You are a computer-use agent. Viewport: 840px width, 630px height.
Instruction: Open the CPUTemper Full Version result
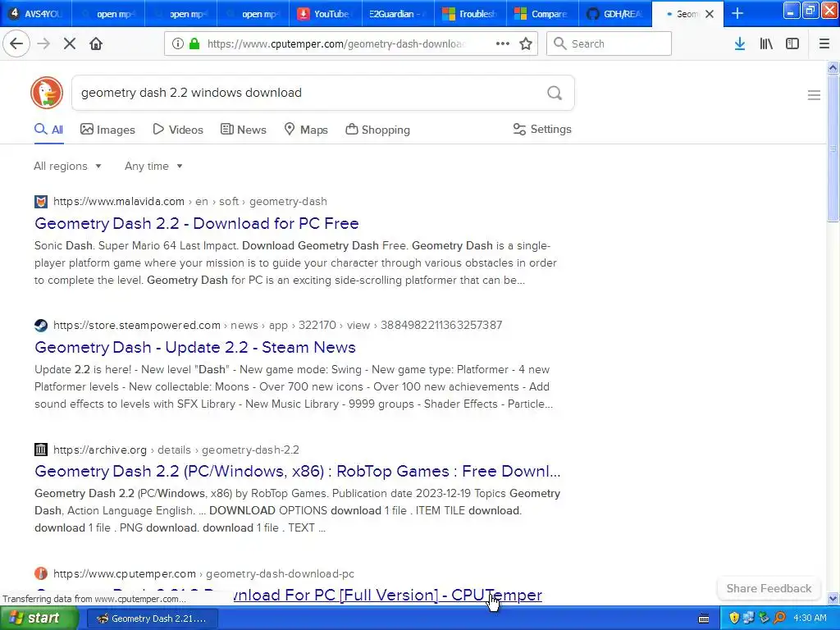coord(388,596)
